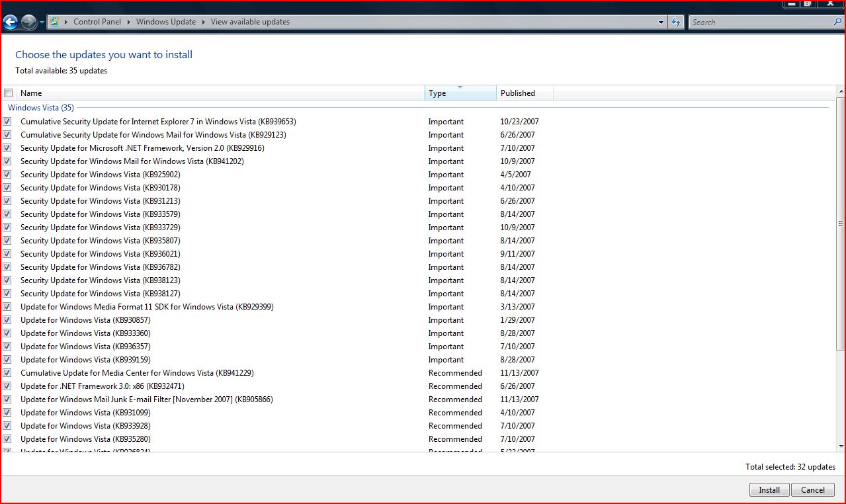Screen dimensions: 846x504
Task: Uncheck security update KB933729
Action: 7,228
